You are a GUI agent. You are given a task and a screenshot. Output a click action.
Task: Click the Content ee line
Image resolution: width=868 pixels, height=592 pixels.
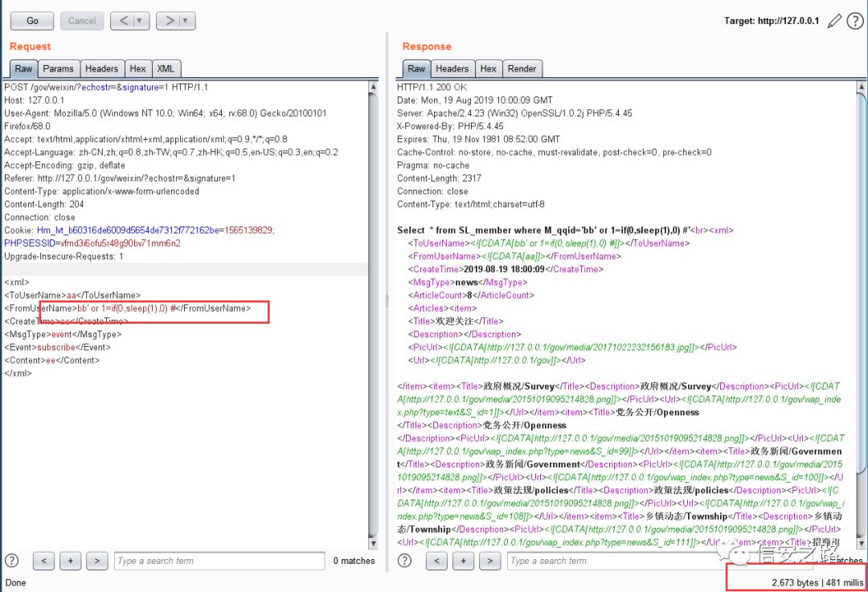(x=51, y=361)
